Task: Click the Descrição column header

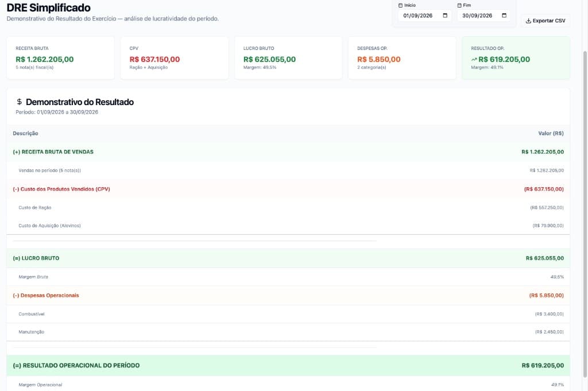Action: point(25,133)
